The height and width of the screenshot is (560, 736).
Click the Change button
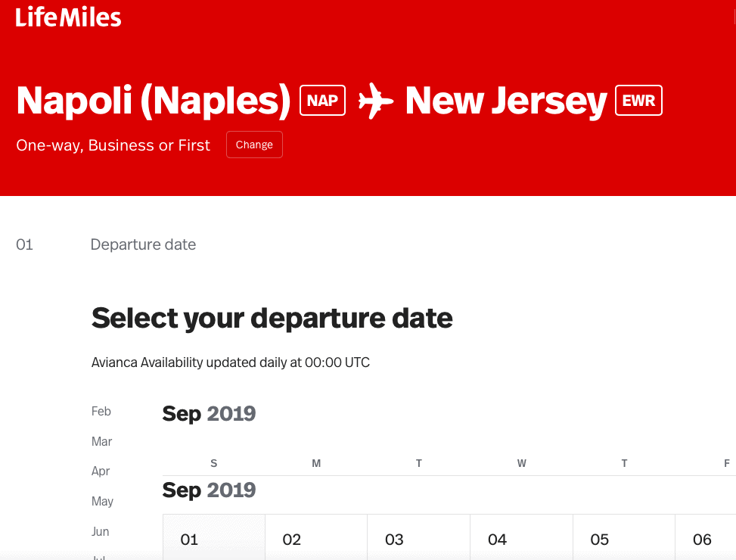point(254,145)
